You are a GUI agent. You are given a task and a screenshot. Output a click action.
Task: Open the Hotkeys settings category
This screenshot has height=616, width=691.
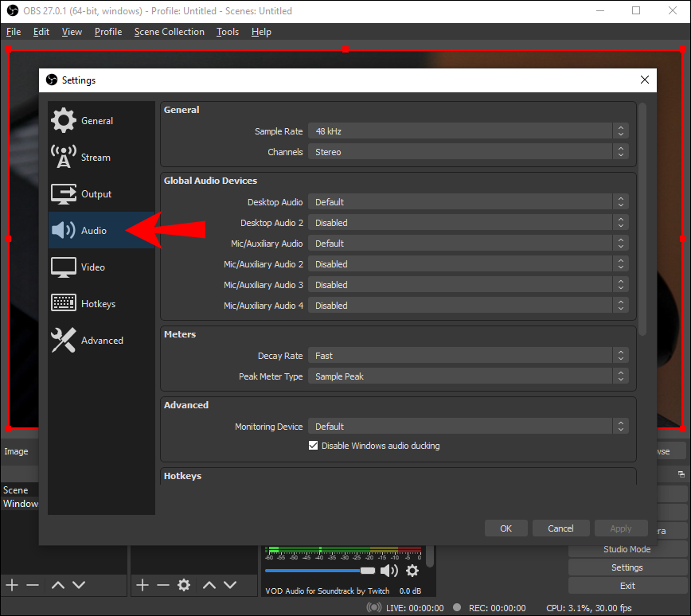(101, 303)
